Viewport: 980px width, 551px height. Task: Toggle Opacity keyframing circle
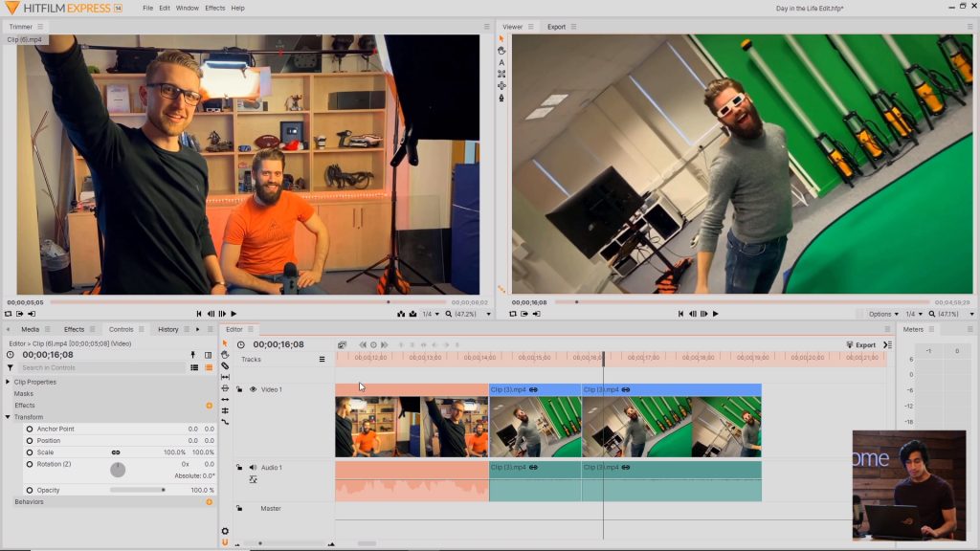[x=30, y=491]
